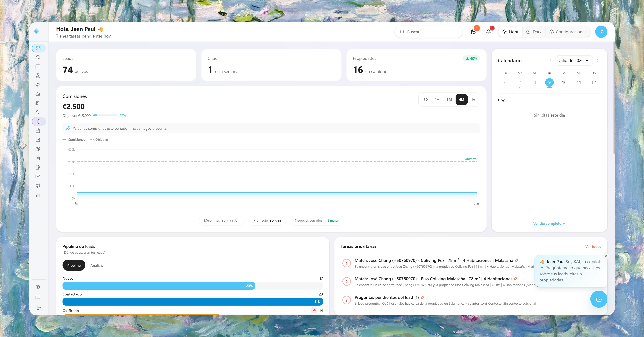
Task: Switch to Dark theme
Action: click(x=534, y=32)
